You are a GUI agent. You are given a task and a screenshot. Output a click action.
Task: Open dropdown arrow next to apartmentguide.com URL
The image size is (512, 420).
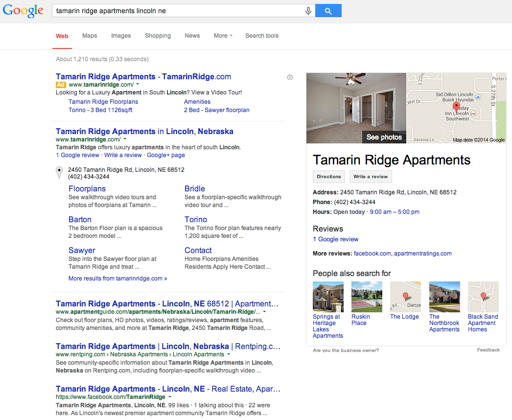pos(264,311)
